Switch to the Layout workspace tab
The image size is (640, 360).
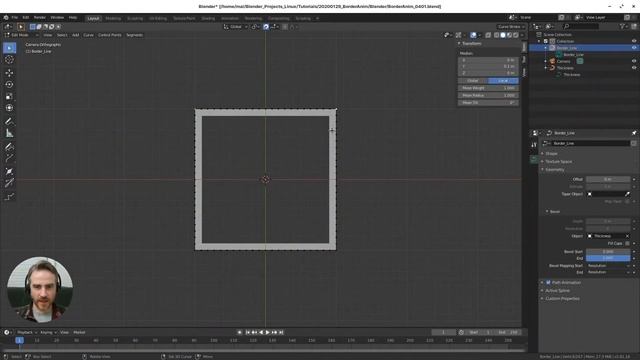click(93, 18)
